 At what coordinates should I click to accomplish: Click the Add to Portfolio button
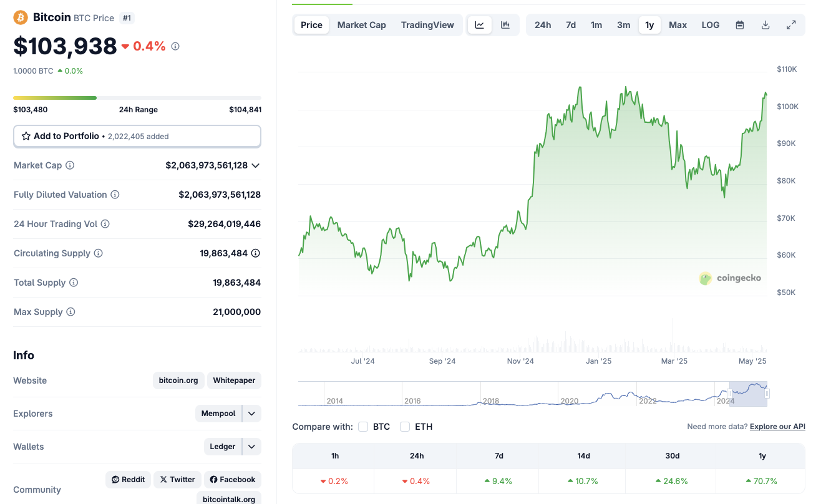coord(137,136)
